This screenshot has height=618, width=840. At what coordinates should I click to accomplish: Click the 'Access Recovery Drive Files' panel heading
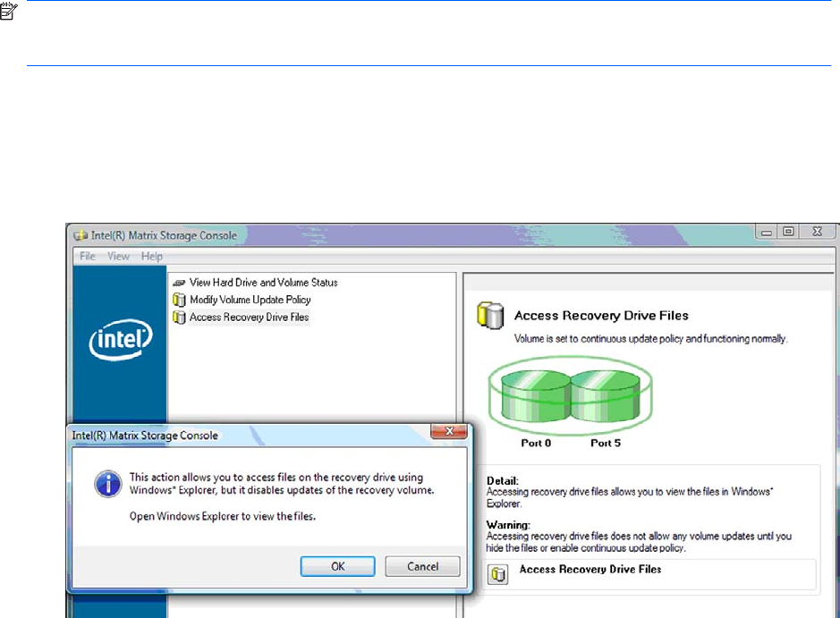pos(601,316)
